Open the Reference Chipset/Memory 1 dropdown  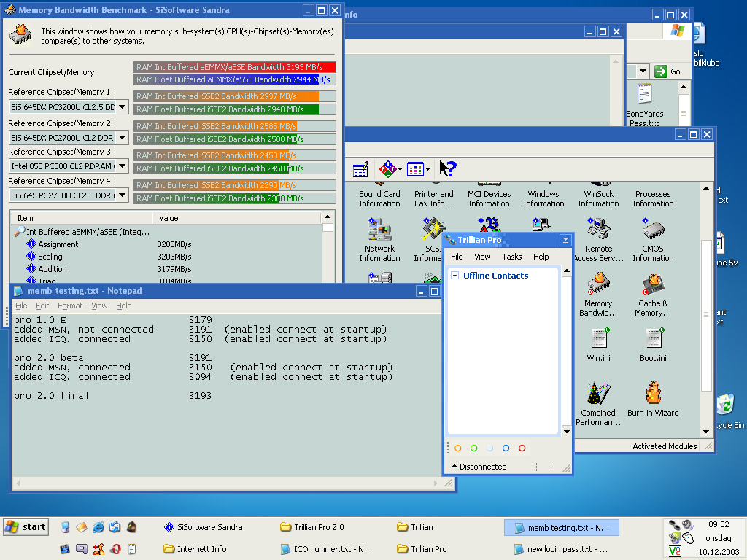(x=123, y=107)
